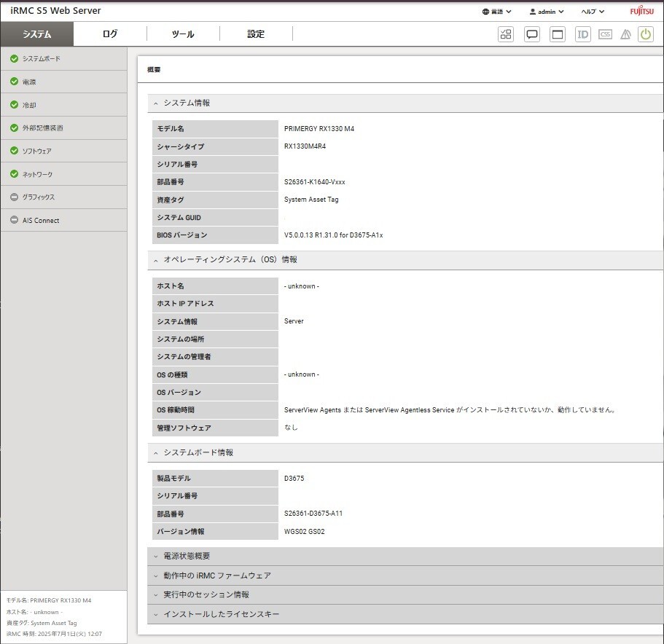Open 電源 in the sidebar
This screenshot has width=664, height=644.
click(64, 82)
